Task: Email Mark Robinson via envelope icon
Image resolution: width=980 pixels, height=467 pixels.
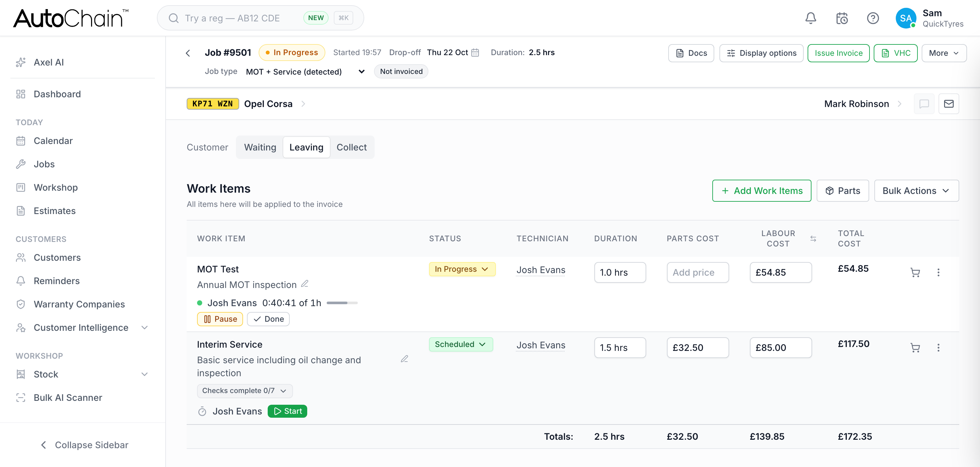Action: [x=949, y=104]
